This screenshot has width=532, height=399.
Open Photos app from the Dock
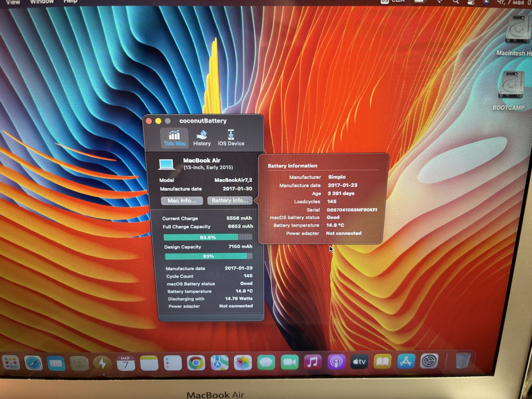click(243, 363)
